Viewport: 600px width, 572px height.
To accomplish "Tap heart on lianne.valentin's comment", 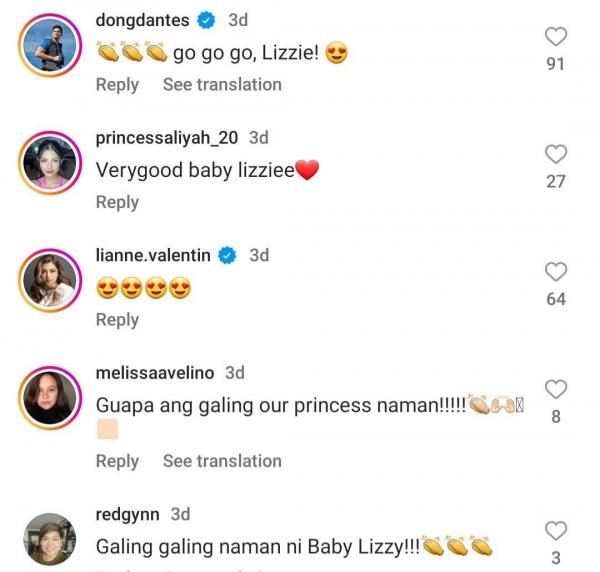I will pyautogui.click(x=556, y=271).
